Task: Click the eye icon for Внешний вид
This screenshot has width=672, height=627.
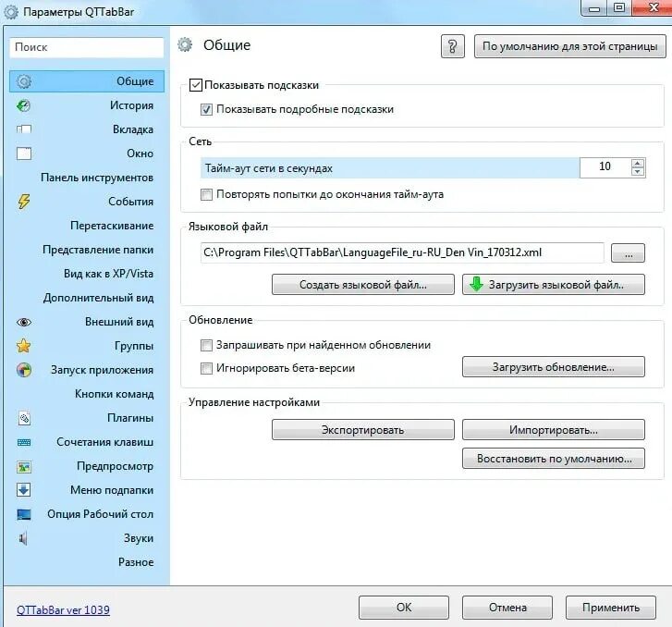Action: tap(24, 322)
